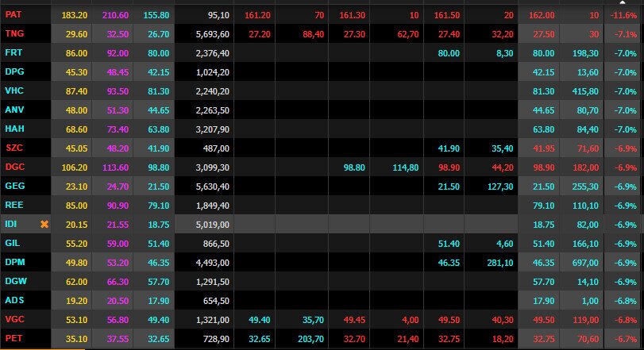
Task: Click SZC best bid 41.90
Action: point(449,148)
